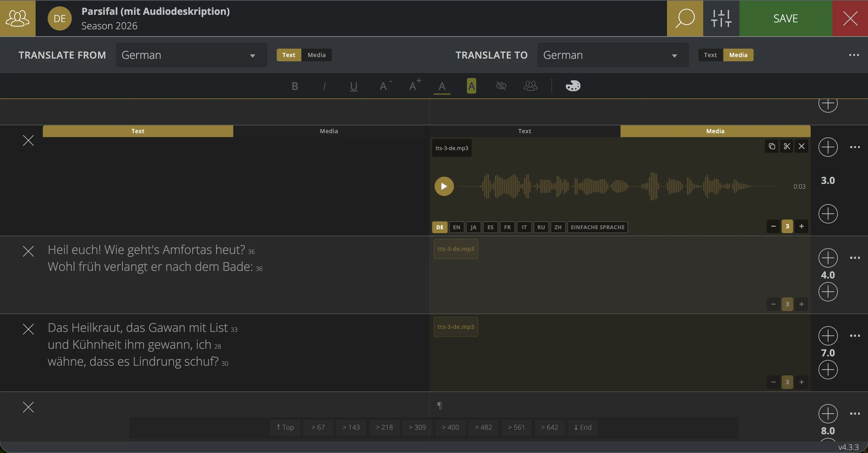This screenshot has width=868, height=453.
Task: Increase the active row's counter with plus
Action: [x=801, y=226]
